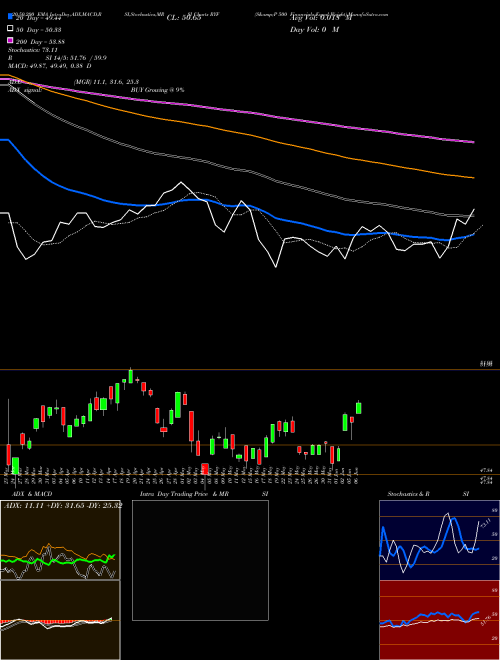Image resolution: width=500 pixels, height=660 pixels.
Task: Click the MACD histogram panel
Action: tap(60, 620)
